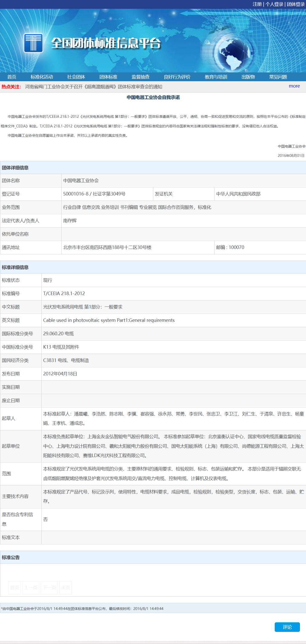Click the 首页 pagination button

pyautogui.click(x=15, y=588)
